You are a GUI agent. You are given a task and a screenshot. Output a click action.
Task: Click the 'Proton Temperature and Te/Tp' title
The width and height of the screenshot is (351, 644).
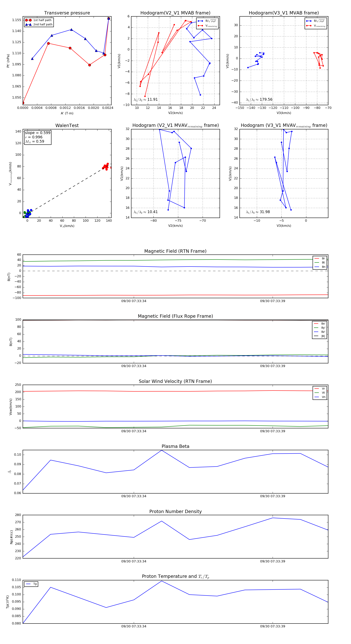coord(175,576)
